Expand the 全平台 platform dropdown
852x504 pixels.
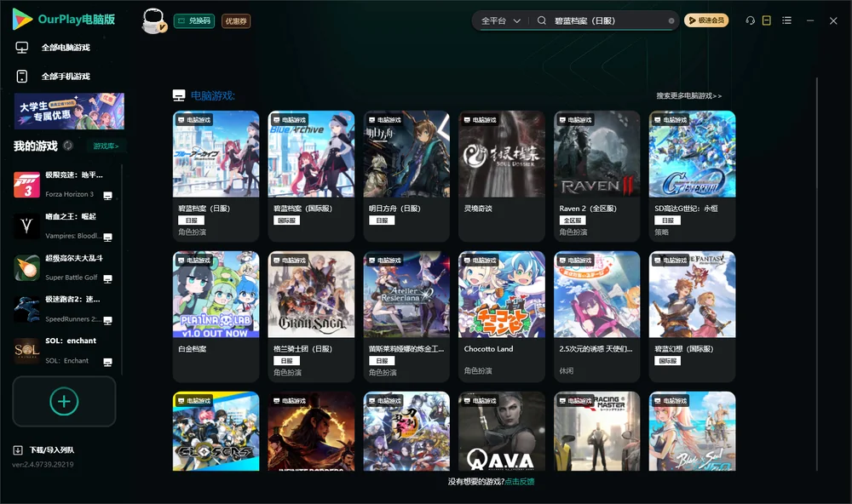(500, 20)
